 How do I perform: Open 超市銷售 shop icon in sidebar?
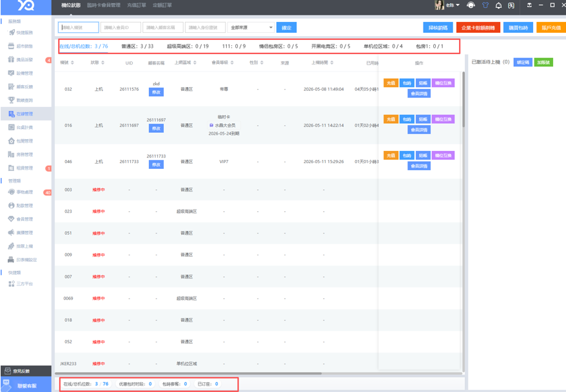[11, 46]
